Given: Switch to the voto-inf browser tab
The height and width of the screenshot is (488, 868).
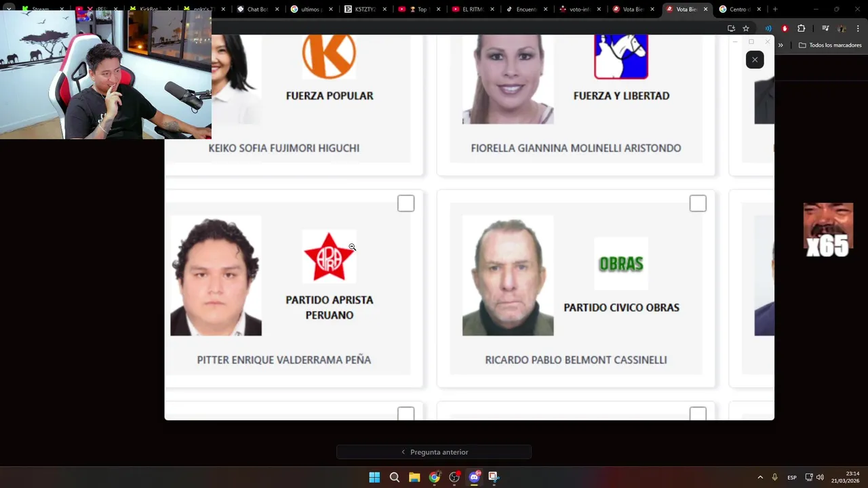Looking at the screenshot, I should pos(578,9).
